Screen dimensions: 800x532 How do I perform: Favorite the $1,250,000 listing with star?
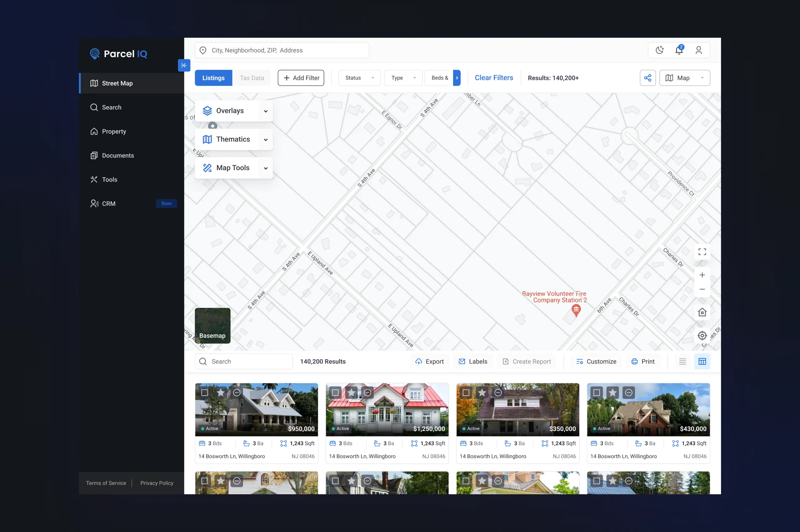click(x=352, y=392)
